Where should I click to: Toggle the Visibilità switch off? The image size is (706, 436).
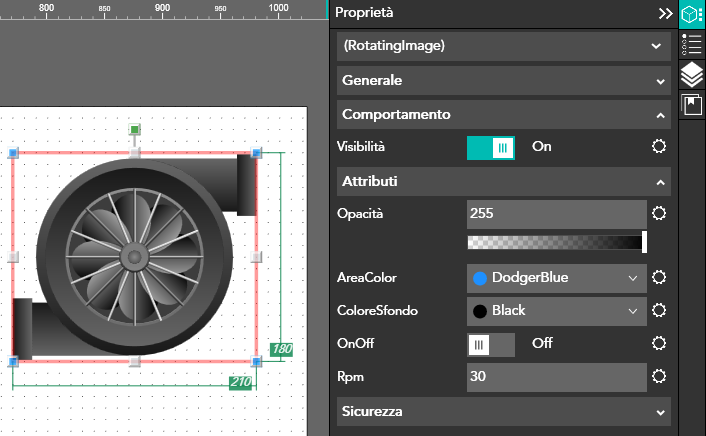(491, 147)
